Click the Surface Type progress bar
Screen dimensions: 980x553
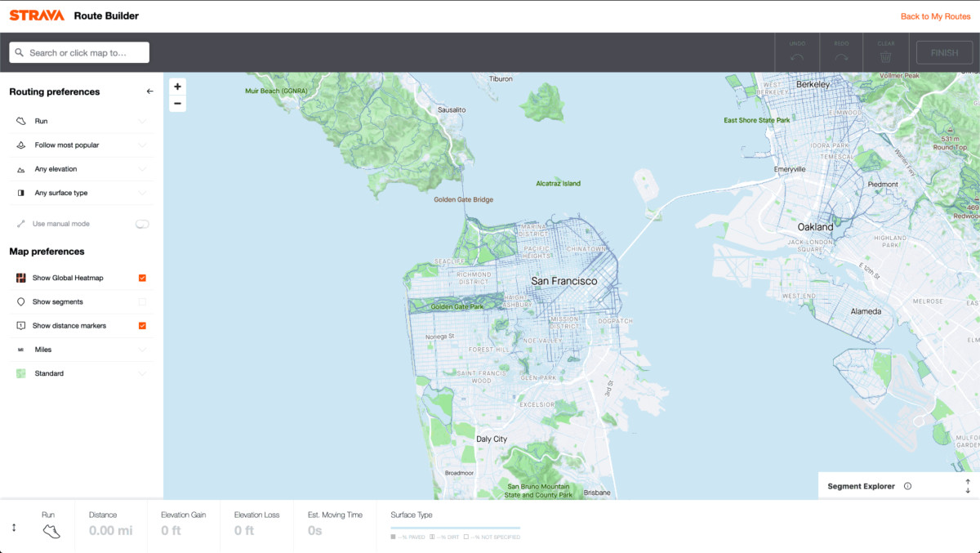[x=455, y=528]
